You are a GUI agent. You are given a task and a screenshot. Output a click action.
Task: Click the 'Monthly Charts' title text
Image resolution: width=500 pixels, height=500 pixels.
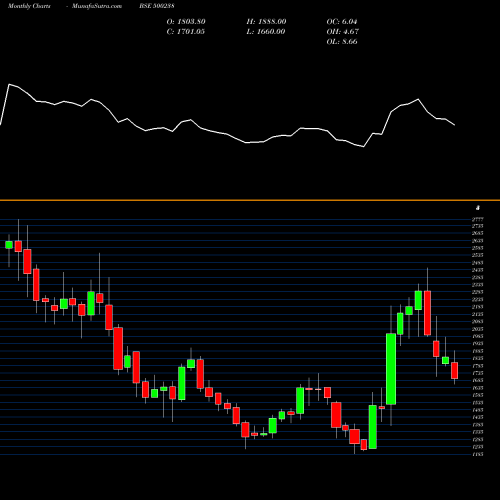(x=29, y=6)
